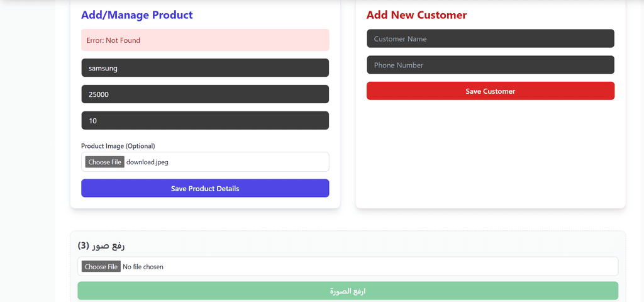Click the Add New Customer heading
This screenshot has width=644, height=302.
[416, 15]
